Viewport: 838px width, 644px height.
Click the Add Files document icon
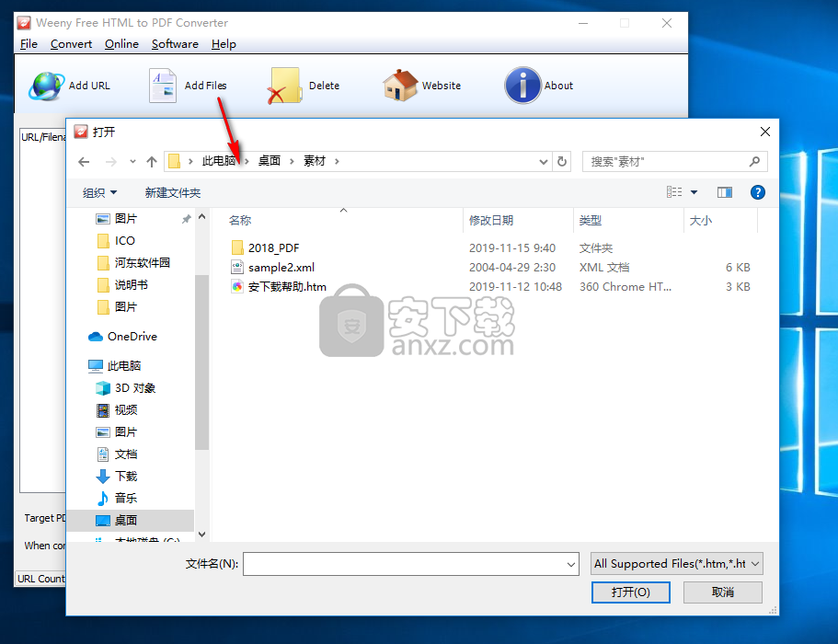click(x=163, y=86)
